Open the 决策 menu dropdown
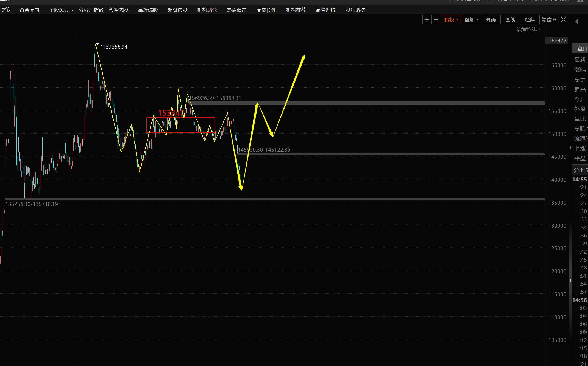 click(x=7, y=10)
